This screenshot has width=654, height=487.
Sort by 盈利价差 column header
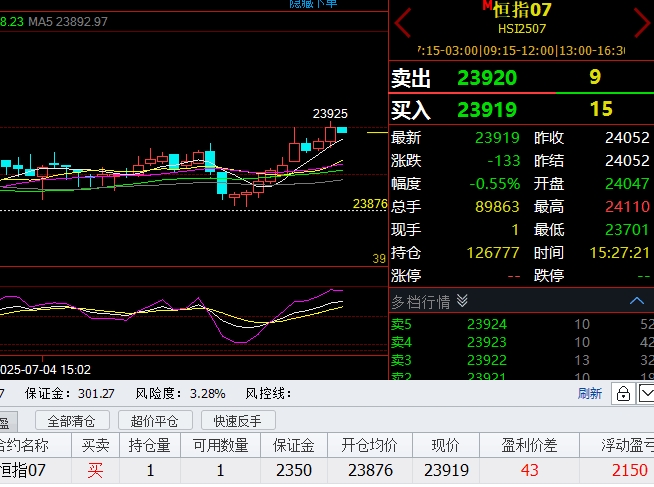coord(529,445)
